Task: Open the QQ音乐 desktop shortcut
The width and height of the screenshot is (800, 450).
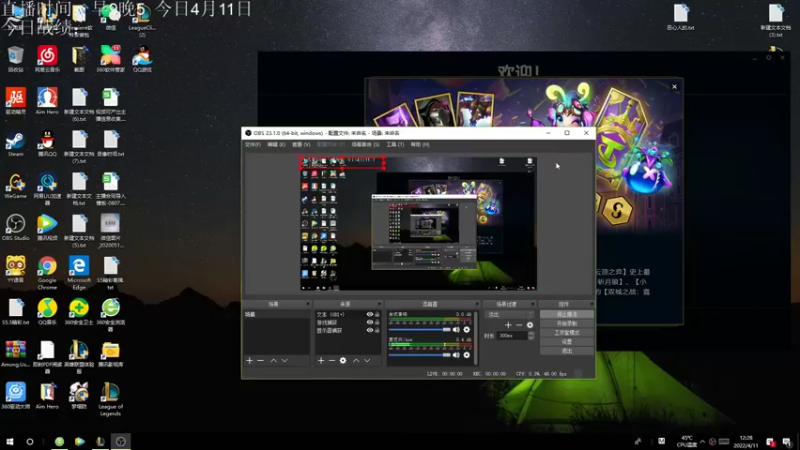Action: pos(47,312)
